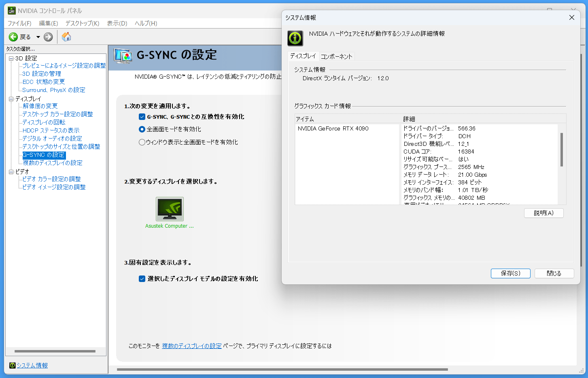Open デスクトップのサイズと位置の調整 page

[61, 147]
